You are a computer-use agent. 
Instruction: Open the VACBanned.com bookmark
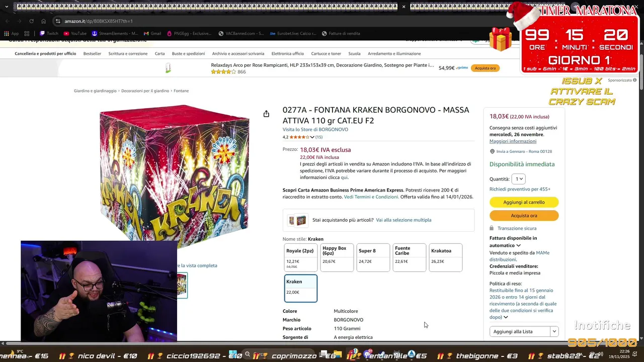pos(241,34)
